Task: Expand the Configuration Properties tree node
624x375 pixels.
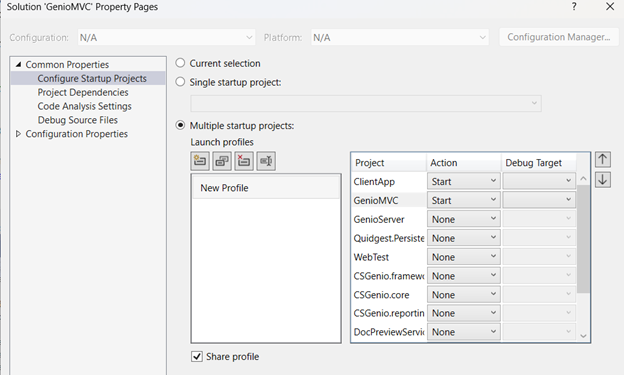Action: tap(18, 134)
